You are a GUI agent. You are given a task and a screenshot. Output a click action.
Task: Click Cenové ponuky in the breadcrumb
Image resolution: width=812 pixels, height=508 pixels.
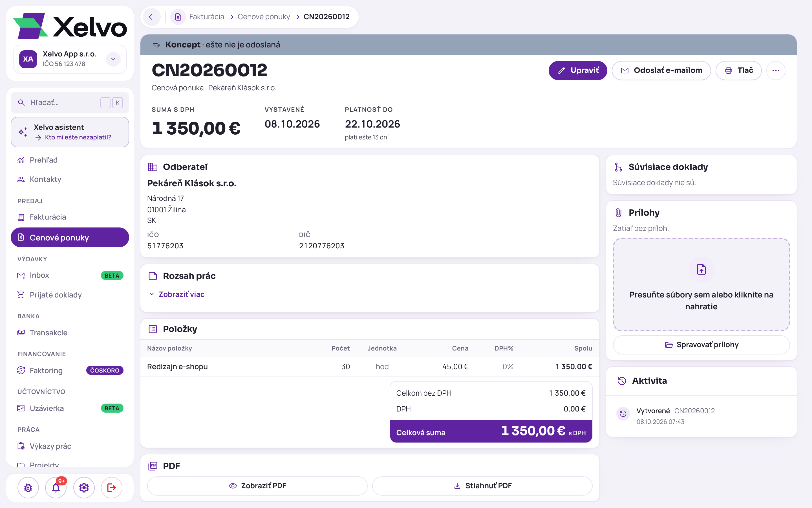click(x=264, y=17)
